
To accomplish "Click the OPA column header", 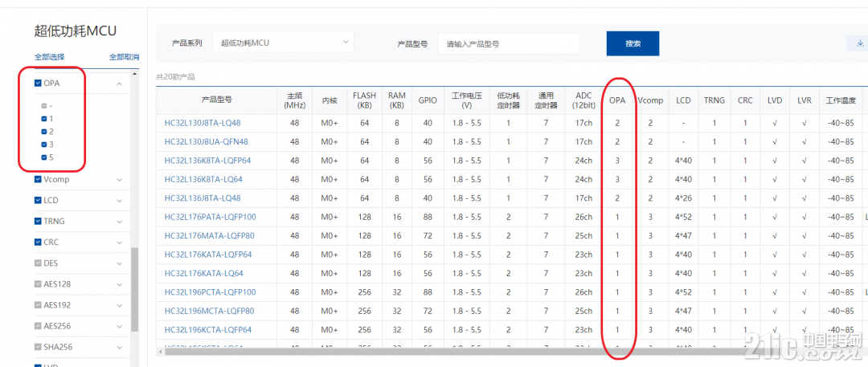I will [x=617, y=100].
